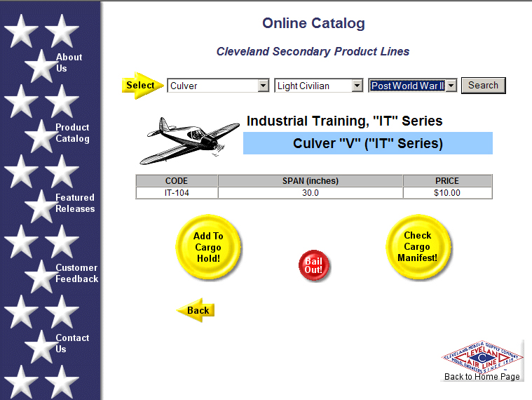Open the Post World War II dropdown

pos(412,86)
